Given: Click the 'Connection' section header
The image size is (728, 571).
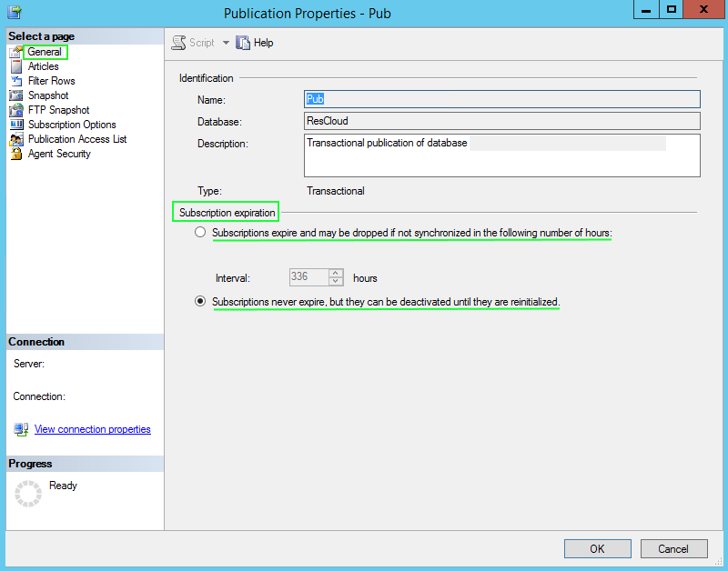Looking at the screenshot, I should [36, 342].
